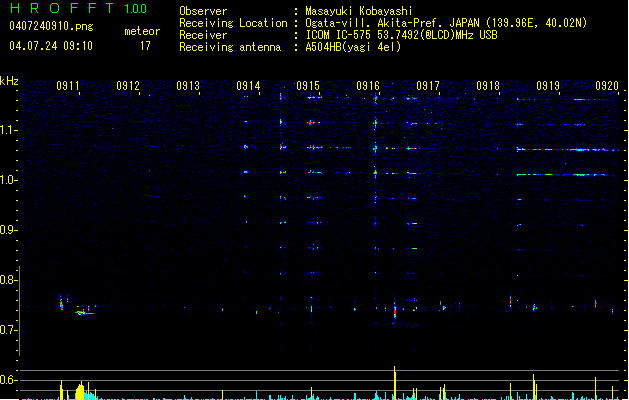The width and height of the screenshot is (629, 400).
Task: Click the Ogata-vill. Akita-Pref. receiving location value
Action: click(446, 23)
